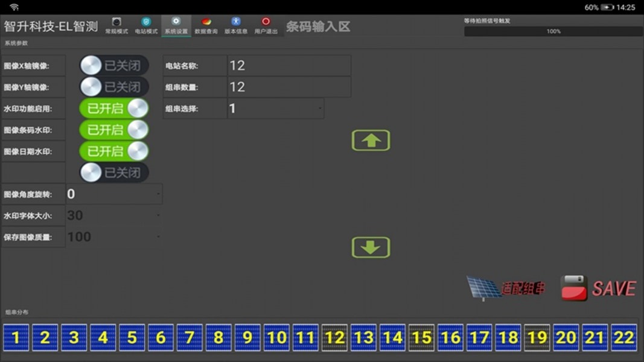Click the green down arrow button
Viewport: 644px width, 362px height.
click(x=371, y=247)
